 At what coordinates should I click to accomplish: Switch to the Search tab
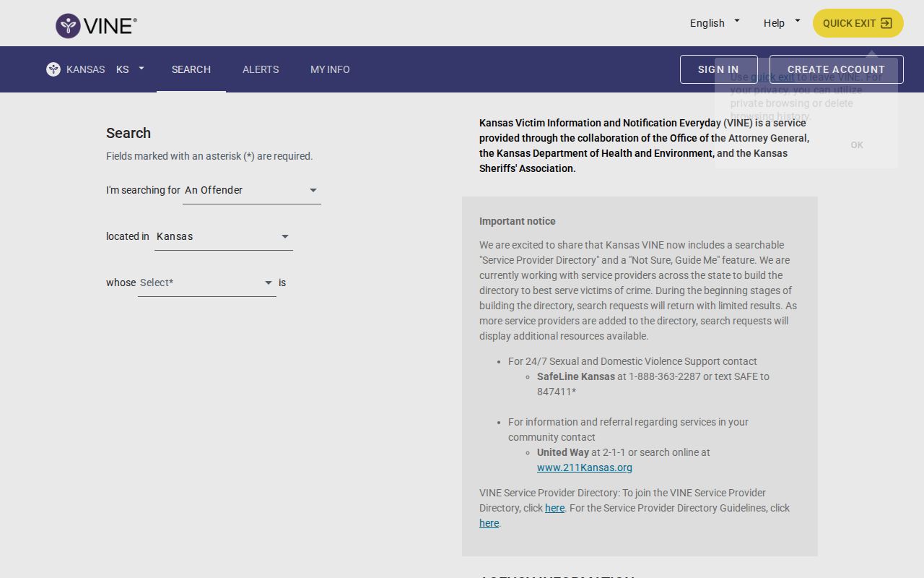pos(191,69)
